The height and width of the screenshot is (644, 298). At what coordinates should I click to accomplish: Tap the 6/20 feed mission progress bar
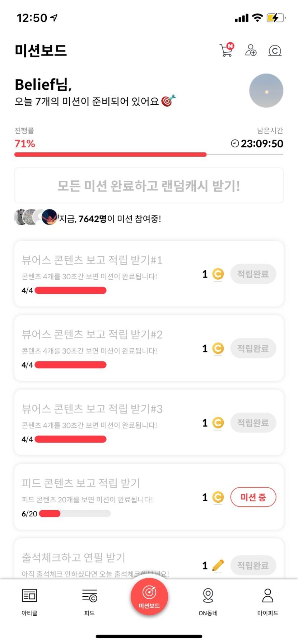(x=75, y=513)
